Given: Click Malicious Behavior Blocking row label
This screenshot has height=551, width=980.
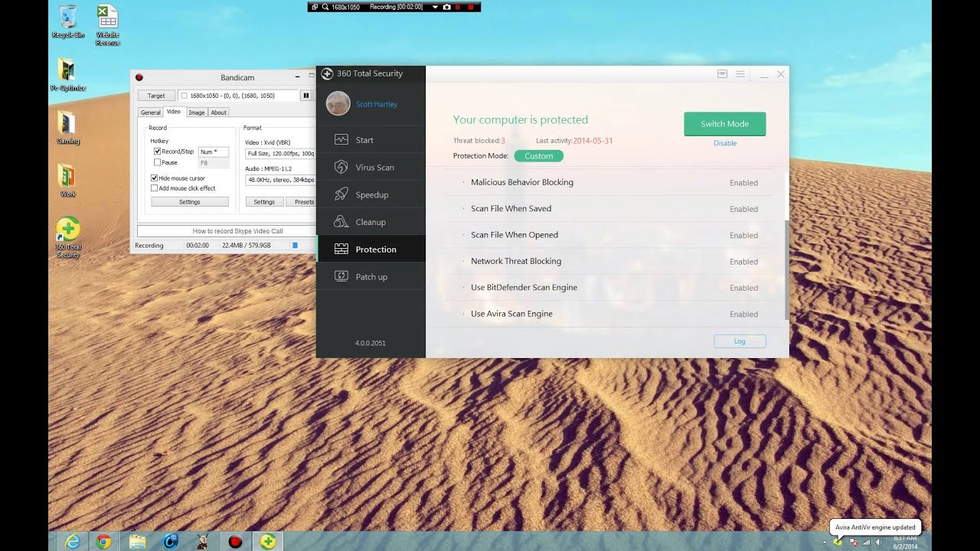Looking at the screenshot, I should pos(522,182).
